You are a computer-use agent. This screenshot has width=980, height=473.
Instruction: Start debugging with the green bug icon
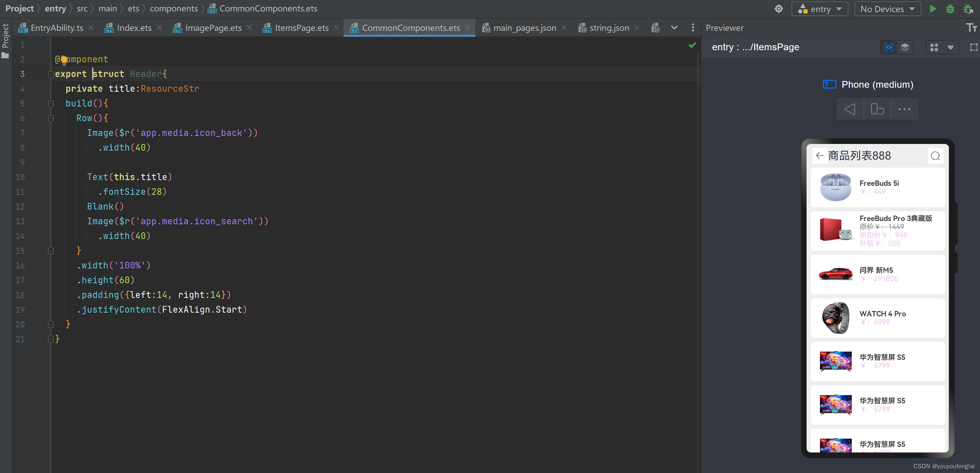point(950,9)
